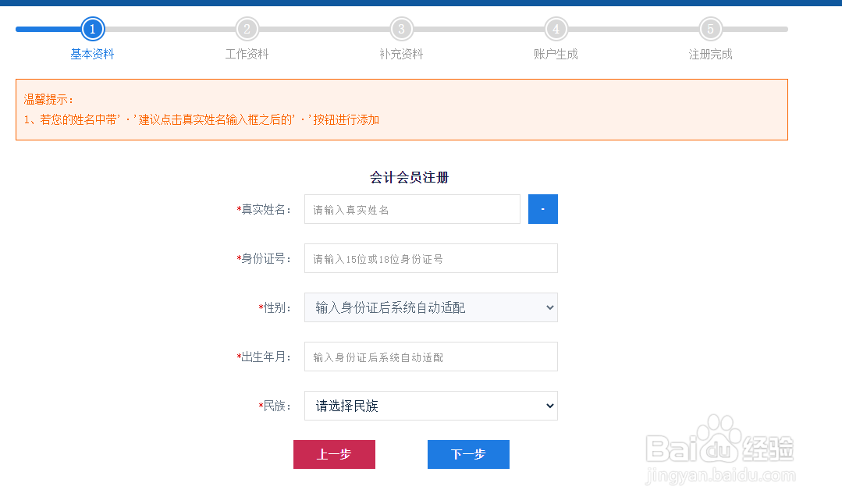The width and height of the screenshot is (842, 504).
Task: Click the 温馨提示 orange notice box
Action: pyautogui.click(x=401, y=109)
